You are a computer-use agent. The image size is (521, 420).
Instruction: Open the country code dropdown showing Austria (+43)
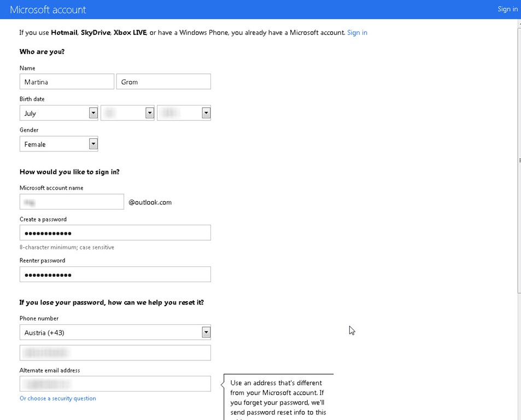click(115, 332)
